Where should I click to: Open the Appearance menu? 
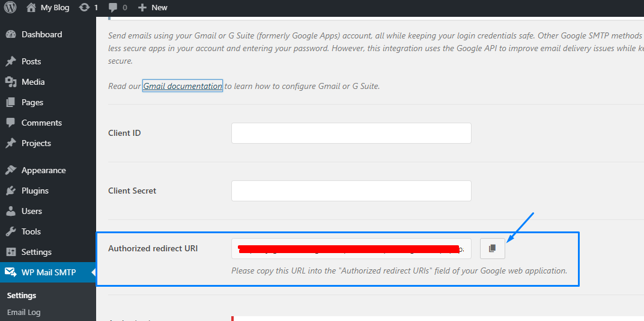pos(43,170)
